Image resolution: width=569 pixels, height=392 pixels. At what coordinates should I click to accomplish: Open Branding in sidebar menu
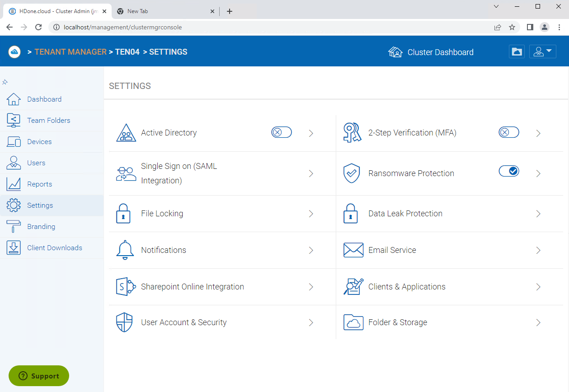[x=41, y=227]
